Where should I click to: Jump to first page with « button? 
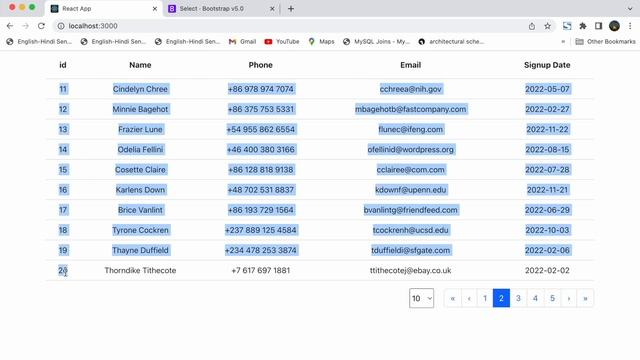coord(453,298)
